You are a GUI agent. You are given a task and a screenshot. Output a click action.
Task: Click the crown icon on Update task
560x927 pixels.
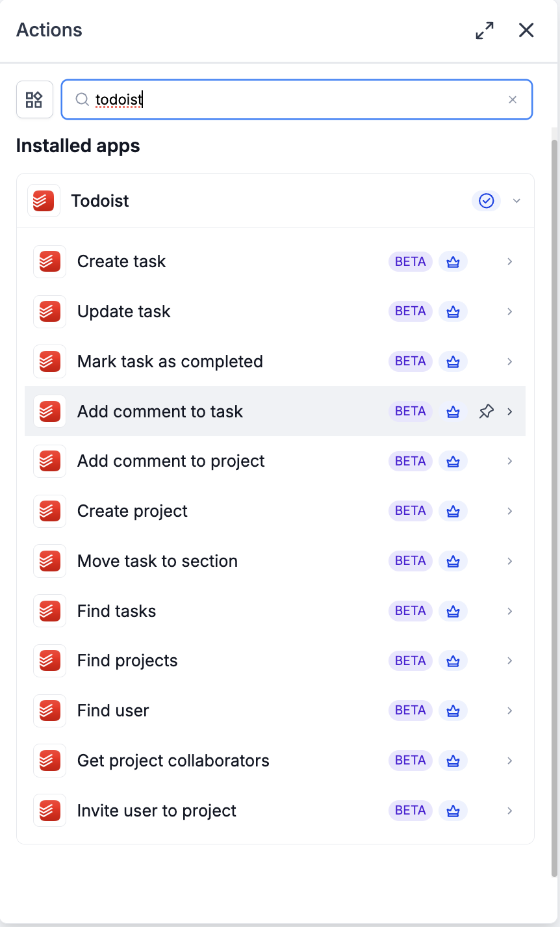pyautogui.click(x=453, y=311)
